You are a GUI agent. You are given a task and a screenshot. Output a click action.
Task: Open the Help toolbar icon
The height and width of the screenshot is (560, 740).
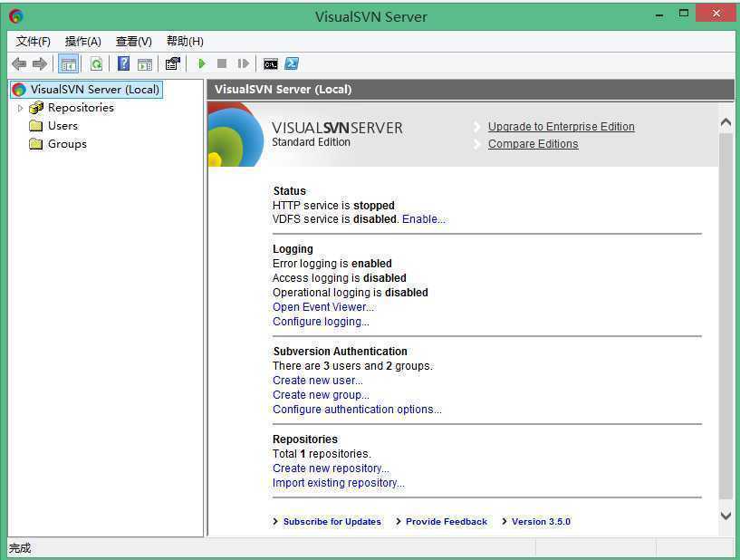123,63
